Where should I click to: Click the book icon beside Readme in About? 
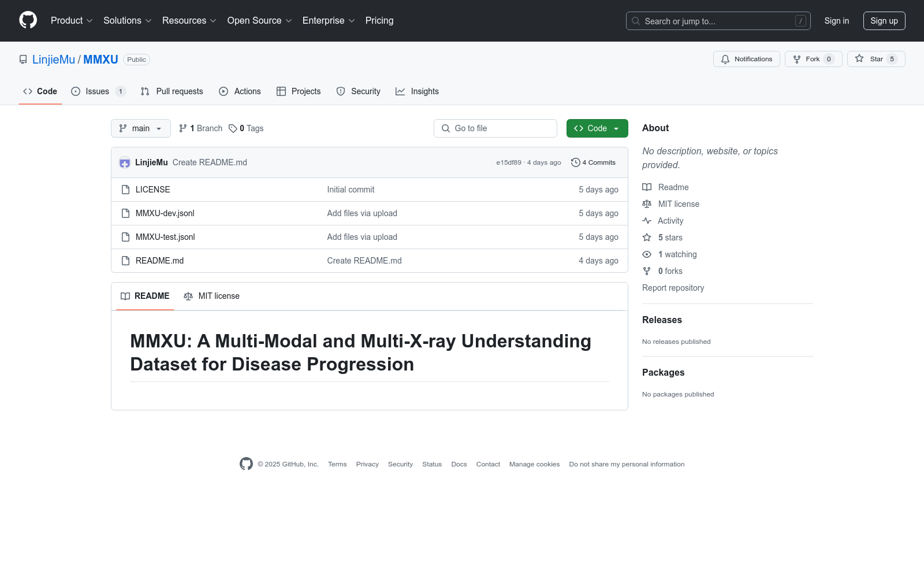[x=647, y=187]
